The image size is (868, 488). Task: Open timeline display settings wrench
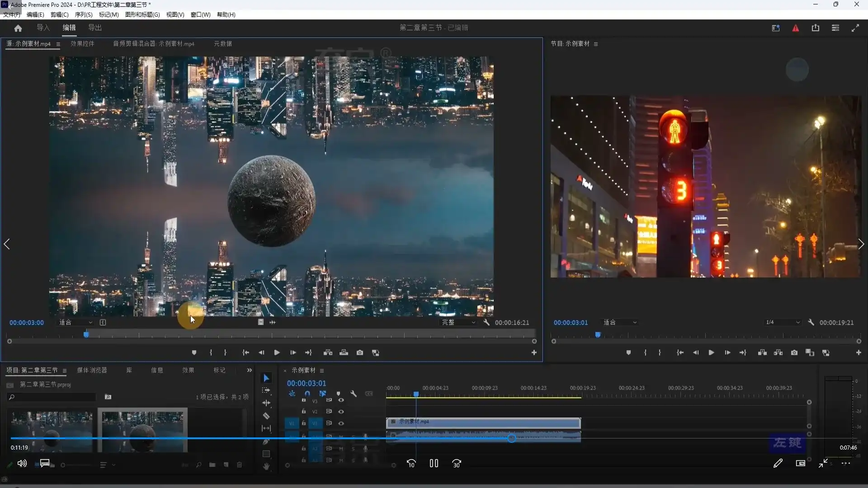(354, 394)
